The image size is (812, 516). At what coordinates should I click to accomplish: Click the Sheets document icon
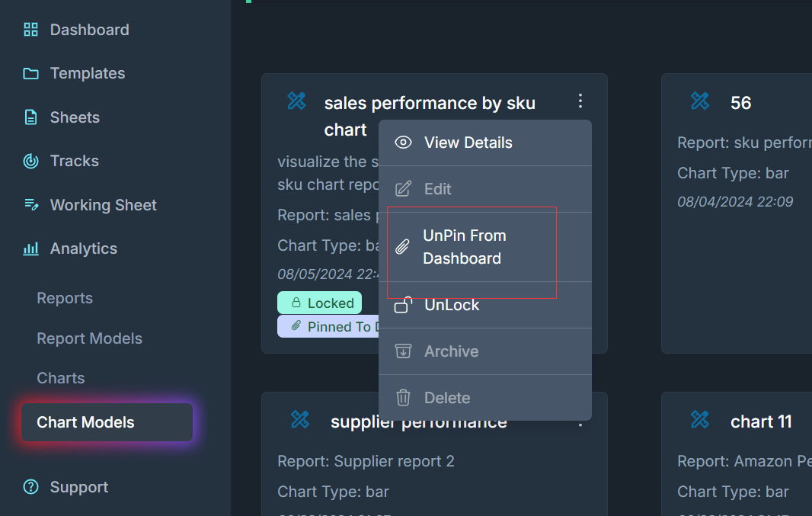coord(31,117)
